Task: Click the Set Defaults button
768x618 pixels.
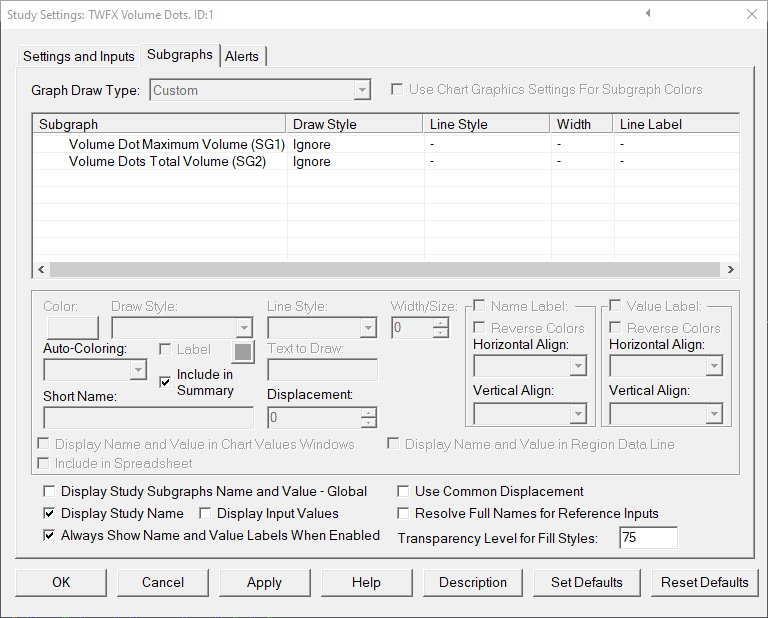Action: pyautogui.click(x=586, y=582)
